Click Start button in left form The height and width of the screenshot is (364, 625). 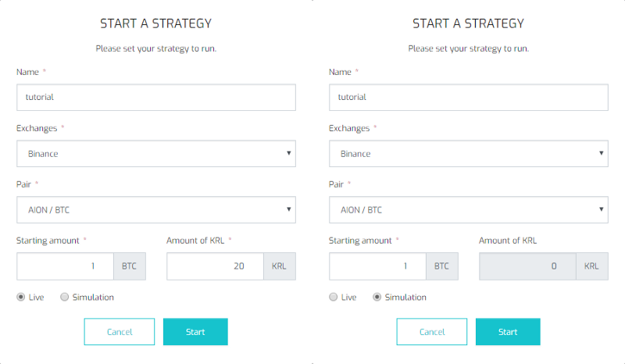click(x=195, y=332)
